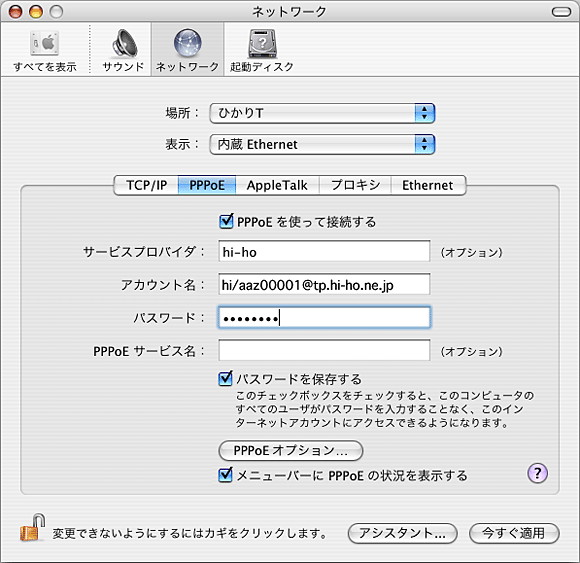Click the toolbar toggle pill in title bar
The height and width of the screenshot is (563, 580).
[562, 12]
